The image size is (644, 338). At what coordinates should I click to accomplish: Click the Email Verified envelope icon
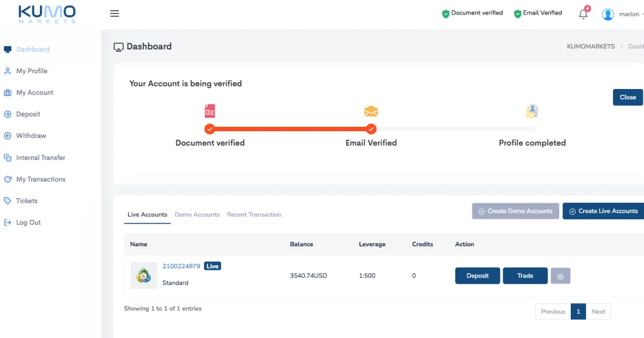371,111
